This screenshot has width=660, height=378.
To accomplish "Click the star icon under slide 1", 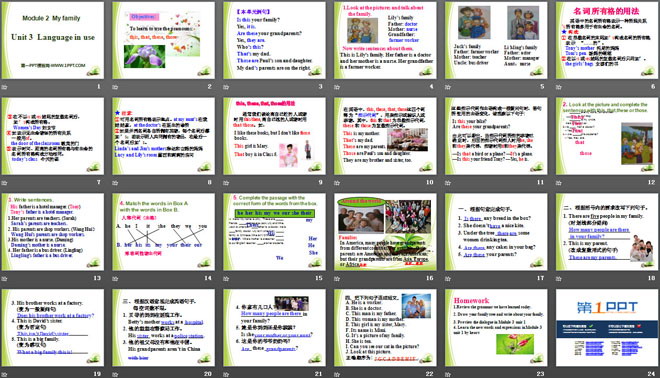I will 5,87.
